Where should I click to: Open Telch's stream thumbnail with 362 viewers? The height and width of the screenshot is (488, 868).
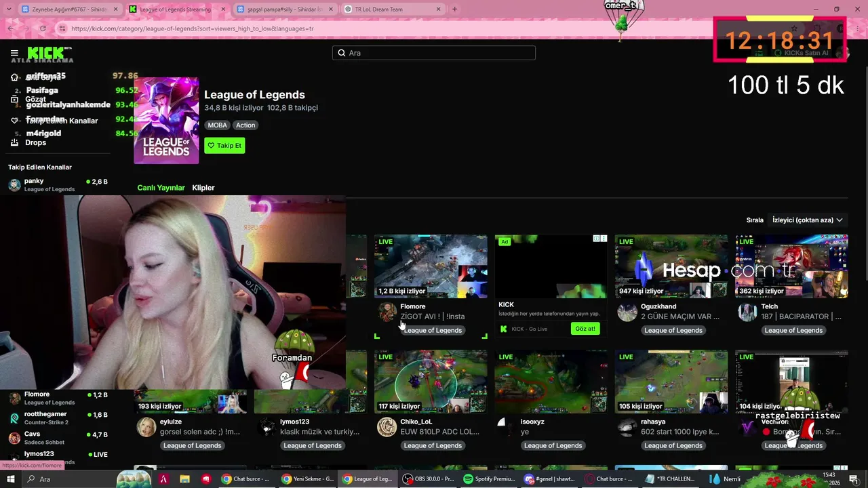coord(791,266)
